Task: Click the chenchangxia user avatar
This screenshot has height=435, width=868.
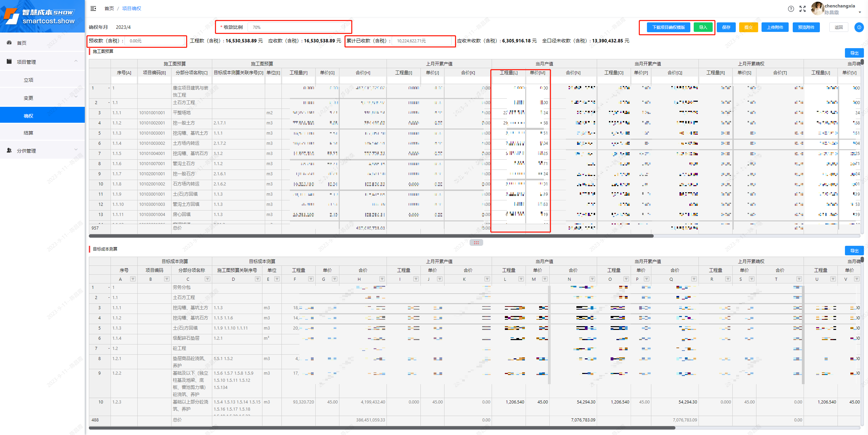Action: tap(817, 8)
